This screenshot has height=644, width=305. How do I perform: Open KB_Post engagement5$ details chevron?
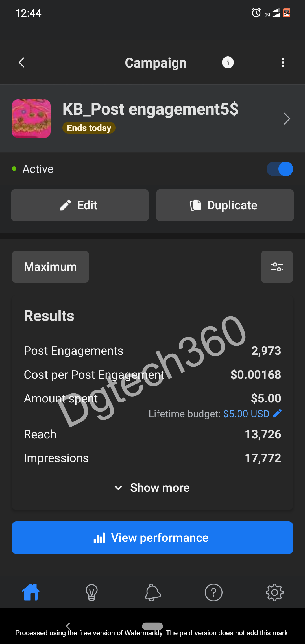[x=287, y=119]
